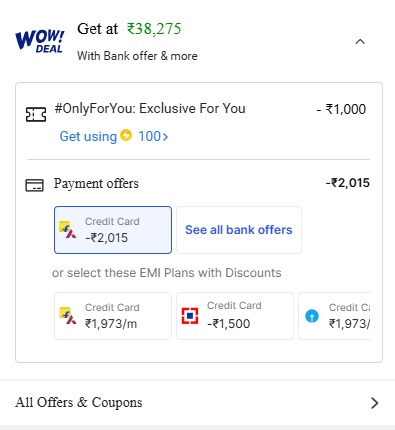Click the SBI bank logo icon
This screenshot has width=395, height=430.
(x=312, y=316)
